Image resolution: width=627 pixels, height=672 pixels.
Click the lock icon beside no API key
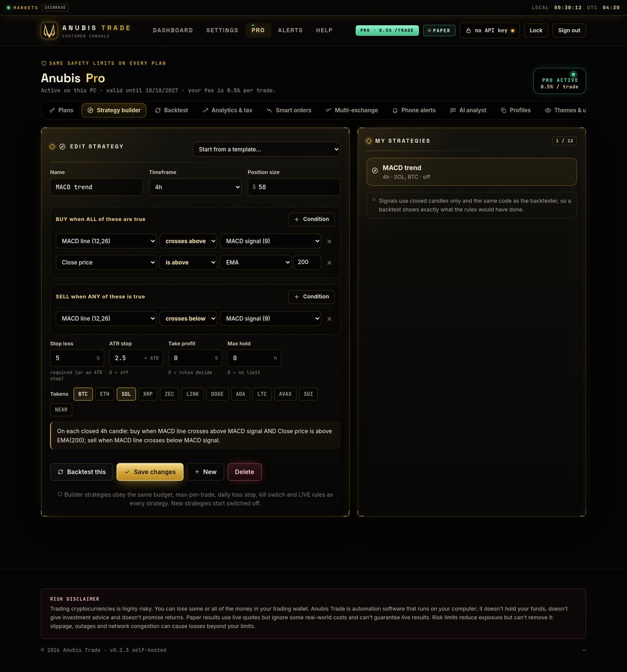click(469, 30)
